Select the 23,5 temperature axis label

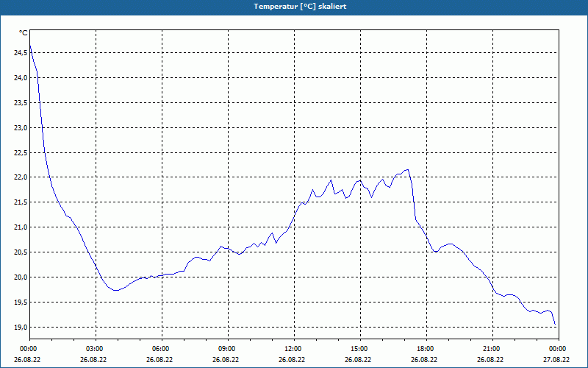[x=21, y=103]
